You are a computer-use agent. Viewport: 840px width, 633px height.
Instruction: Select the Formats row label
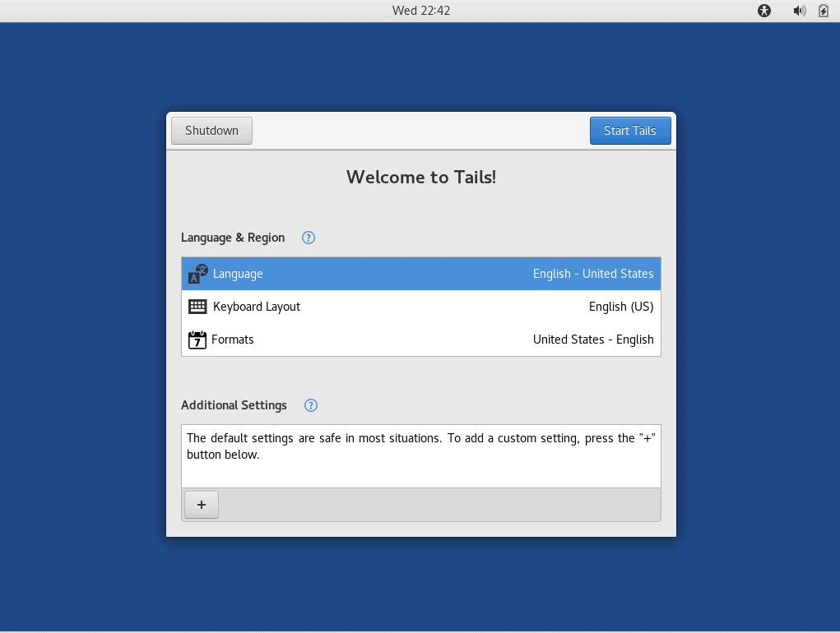click(233, 340)
